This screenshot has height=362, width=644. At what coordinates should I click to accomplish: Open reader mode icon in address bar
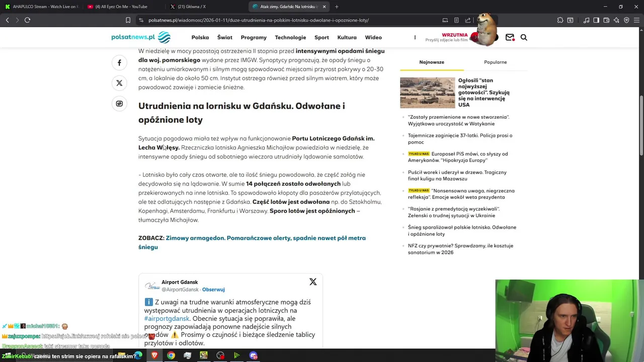pos(456,20)
